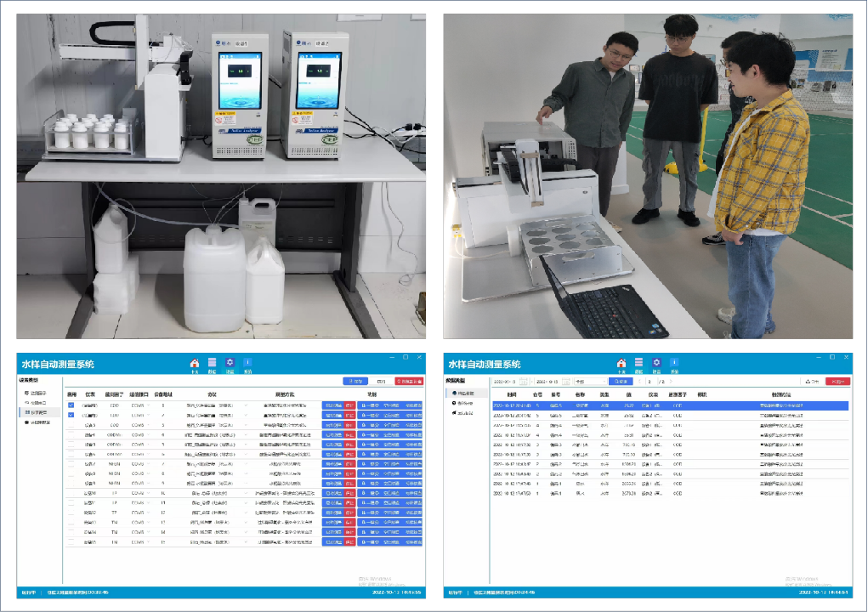Viewport: 868px width, 612px height.
Task: Click the page number field in the data window
Action: (x=651, y=382)
